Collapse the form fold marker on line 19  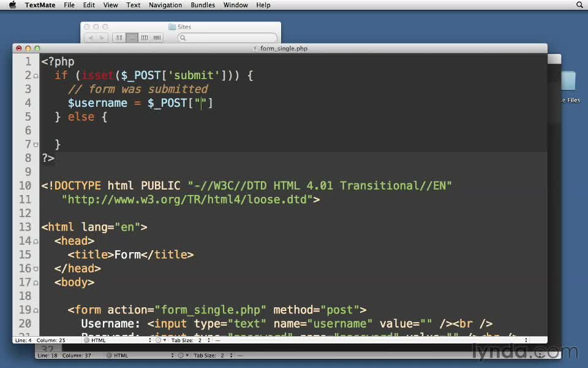36,310
